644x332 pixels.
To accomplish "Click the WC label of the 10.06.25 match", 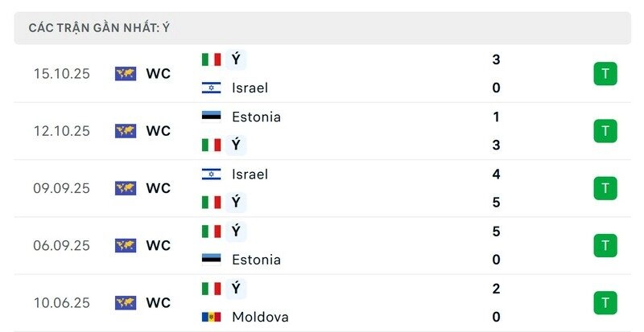I will click(159, 303).
